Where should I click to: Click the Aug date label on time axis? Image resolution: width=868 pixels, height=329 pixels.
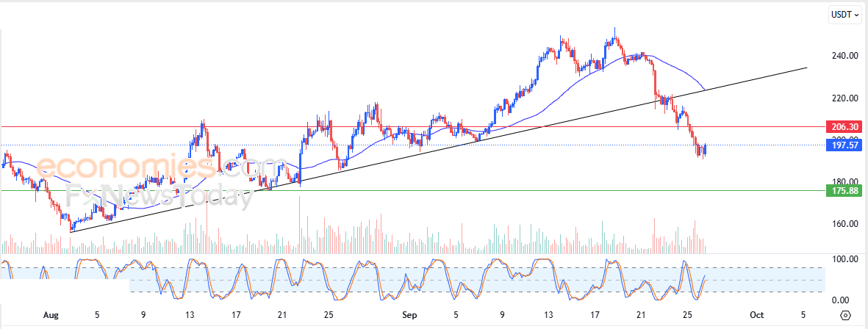click(x=50, y=314)
